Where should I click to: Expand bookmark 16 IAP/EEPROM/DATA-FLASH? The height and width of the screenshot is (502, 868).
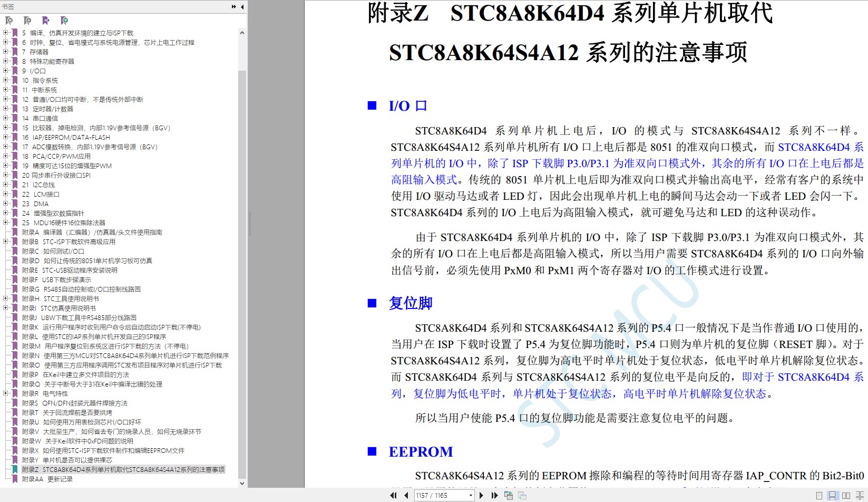pos(6,137)
